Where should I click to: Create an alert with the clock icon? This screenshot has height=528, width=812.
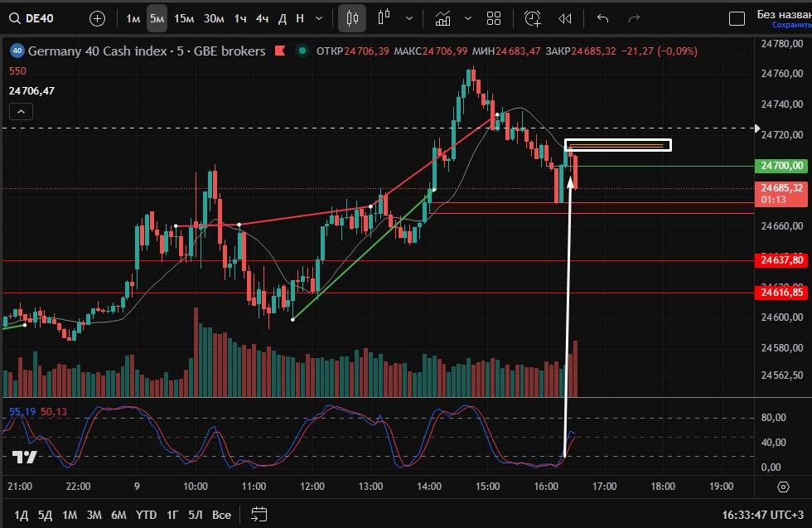pos(532,18)
